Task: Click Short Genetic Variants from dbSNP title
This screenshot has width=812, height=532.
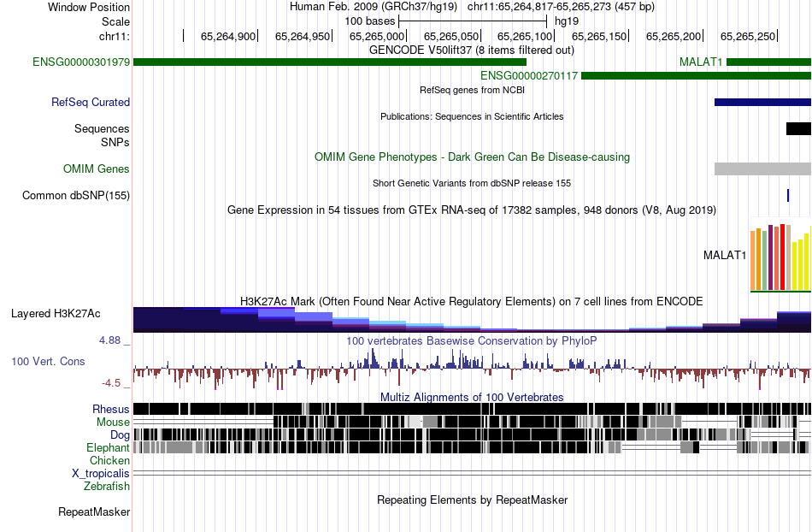Action: (472, 183)
